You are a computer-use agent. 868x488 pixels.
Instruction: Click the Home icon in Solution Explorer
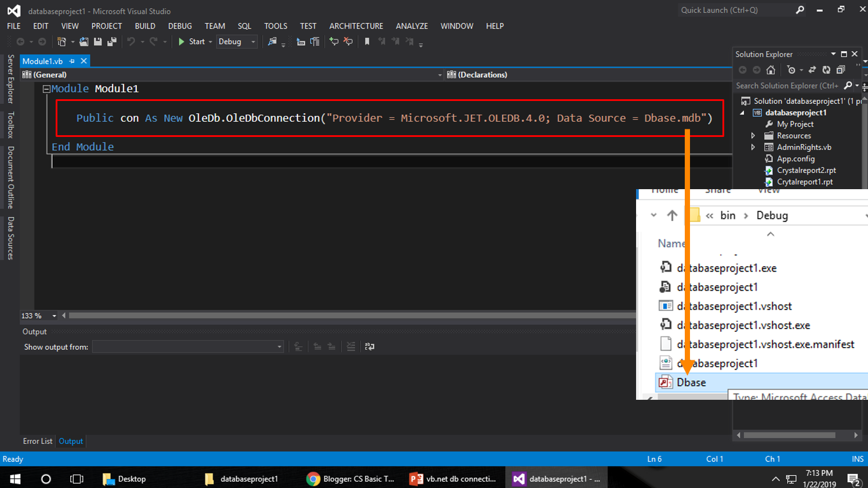click(x=771, y=70)
